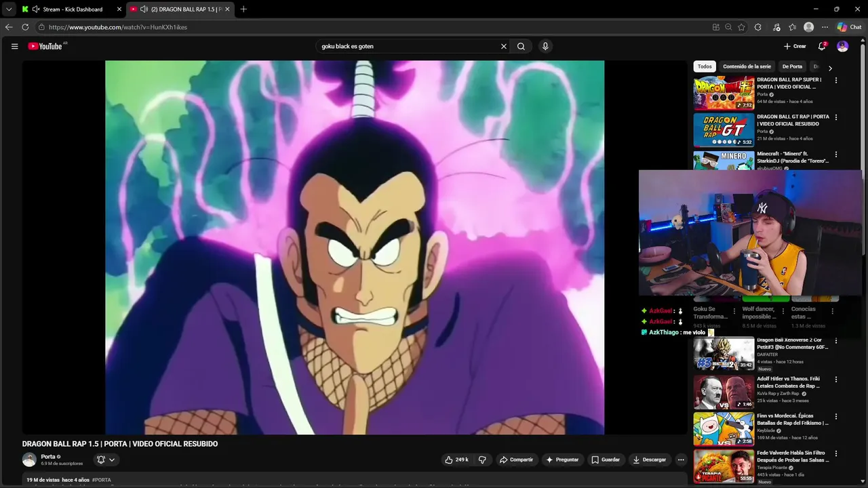Open the browser favorites list icon
This screenshot has height=488, width=868.
(x=793, y=27)
